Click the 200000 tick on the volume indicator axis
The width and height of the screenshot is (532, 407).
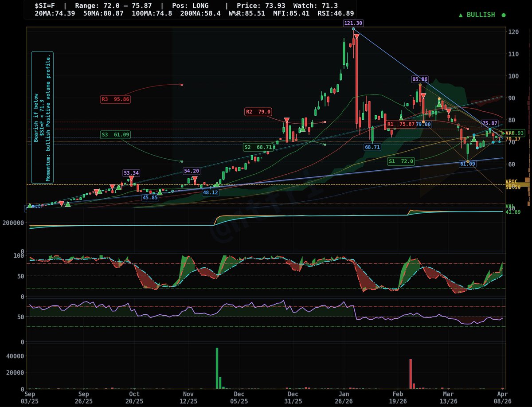[13, 223]
